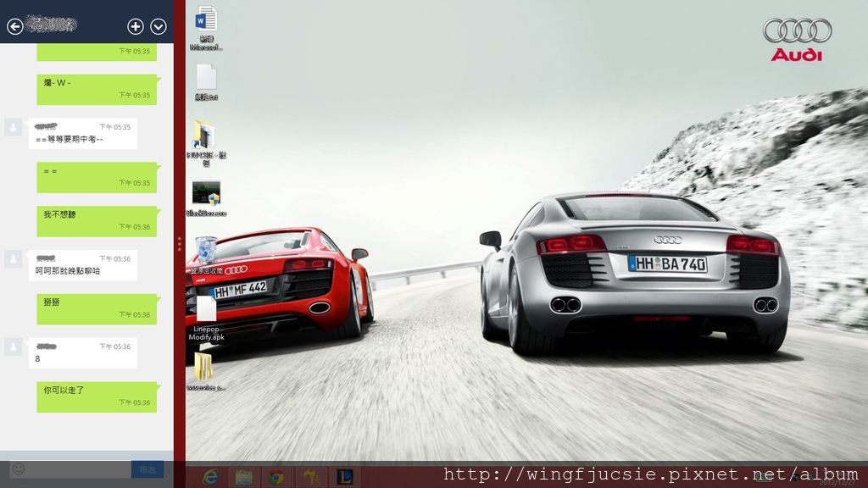Select the Linepop Modify.apk file
Screen dimensions: 868x488
point(206,319)
